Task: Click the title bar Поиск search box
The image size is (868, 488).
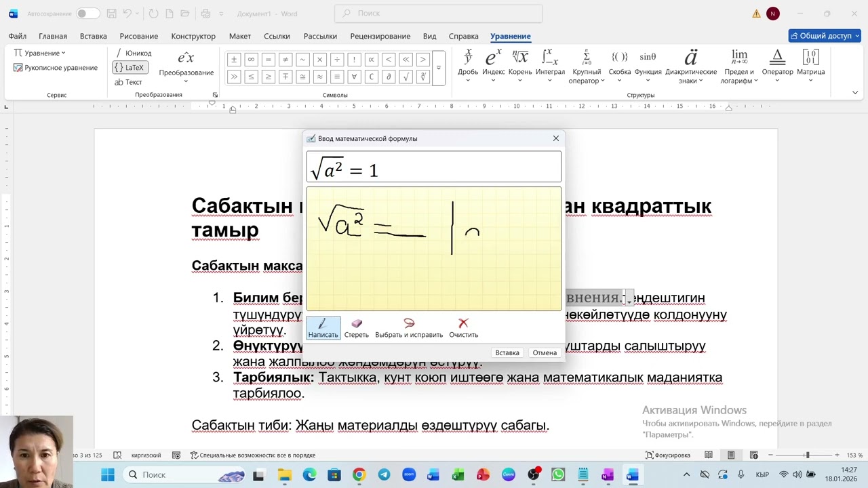Action: (439, 14)
